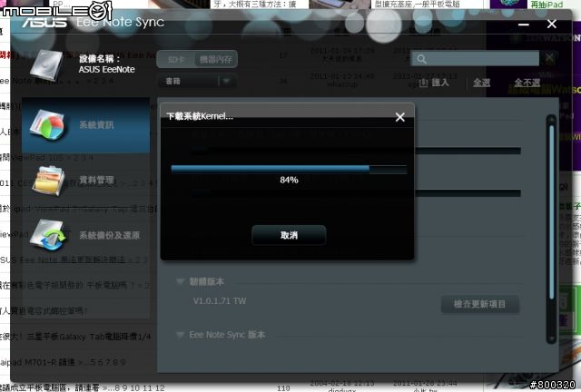Click the 檢查更新項目 check updates button

pos(479,304)
